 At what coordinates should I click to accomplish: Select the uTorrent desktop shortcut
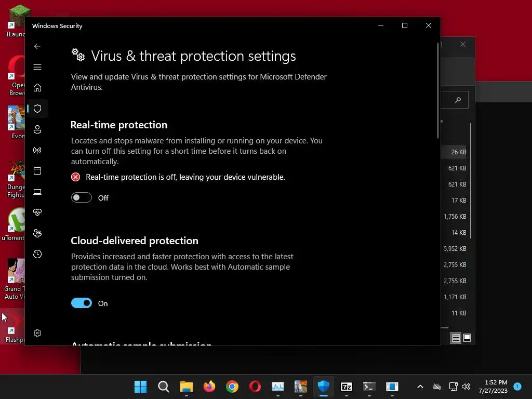click(x=14, y=224)
